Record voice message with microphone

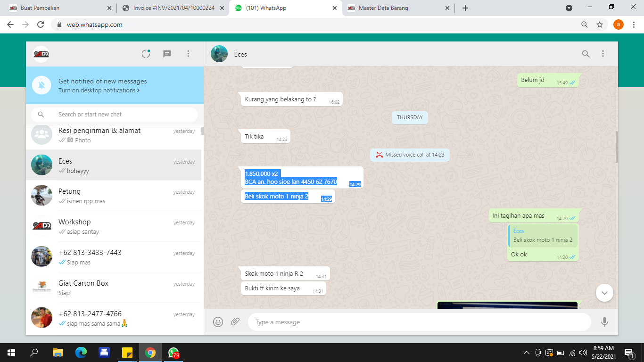[x=604, y=322]
